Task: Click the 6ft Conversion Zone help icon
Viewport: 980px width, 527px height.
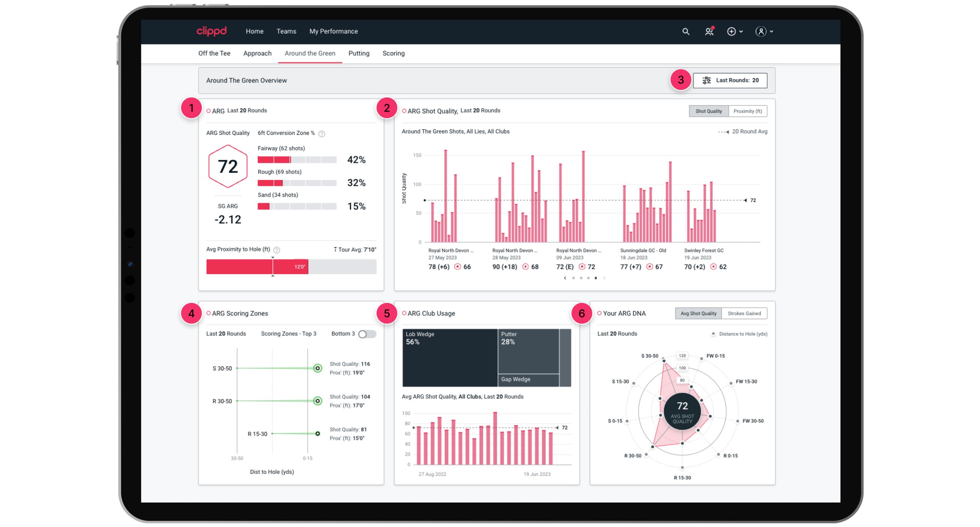Action: (322, 133)
